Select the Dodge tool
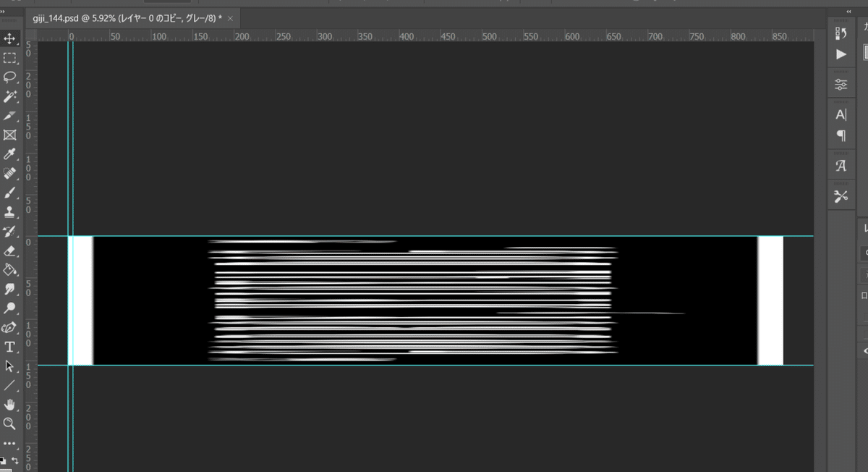The height and width of the screenshot is (472, 868). coord(10,308)
